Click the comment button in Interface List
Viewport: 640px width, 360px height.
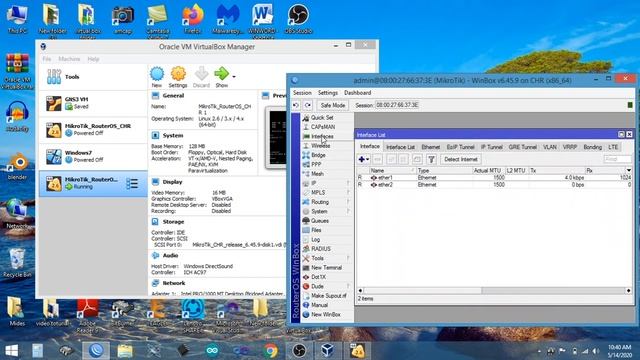[x=417, y=159]
